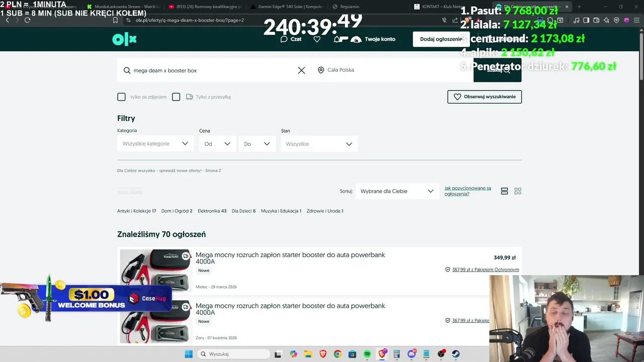Screen dimensions: 644x362
Task: Go back in browser history
Action: (x=7, y=20)
